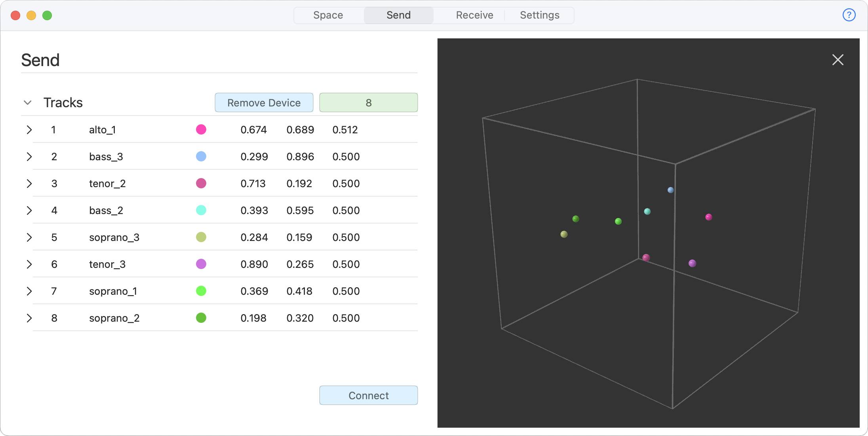
Task: Click the pink sphere for alto_1 in 3D view
Action: point(708,217)
